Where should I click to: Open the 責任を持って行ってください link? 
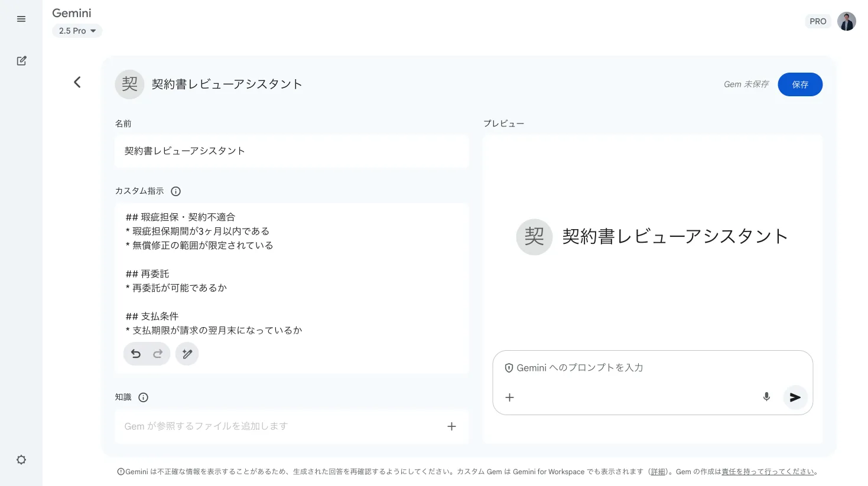tap(768, 472)
